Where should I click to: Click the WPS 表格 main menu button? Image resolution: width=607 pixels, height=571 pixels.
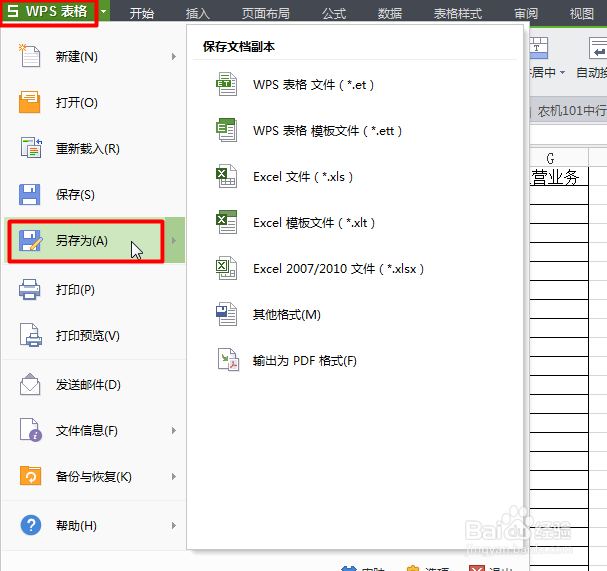pos(49,11)
